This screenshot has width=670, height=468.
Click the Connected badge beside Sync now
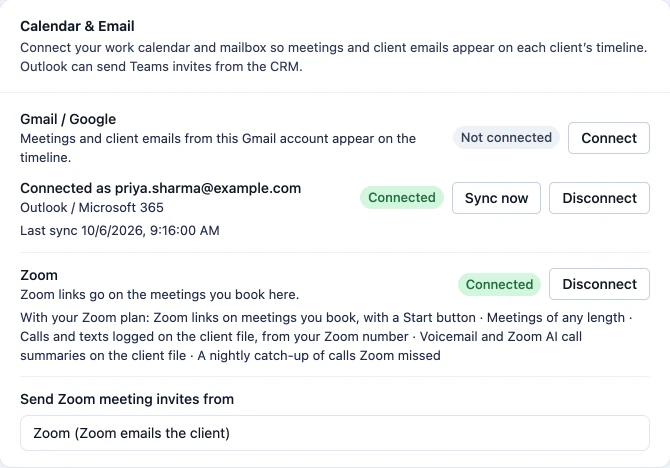(402, 197)
